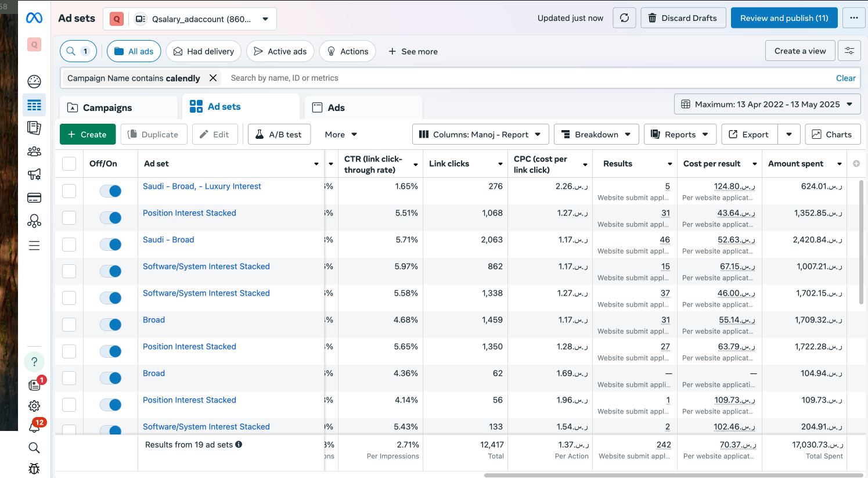Open the Software/System Interest Stacked link
Image resolution: width=868 pixels, height=478 pixels.
pos(206,267)
